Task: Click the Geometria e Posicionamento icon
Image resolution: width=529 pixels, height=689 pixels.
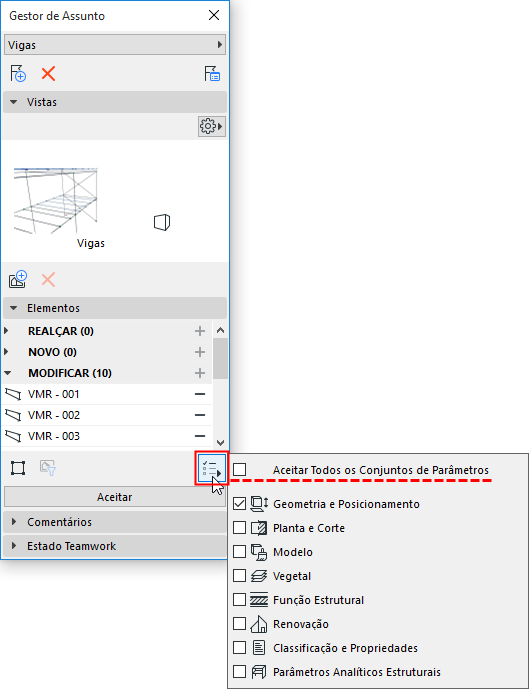Action: pos(259,504)
